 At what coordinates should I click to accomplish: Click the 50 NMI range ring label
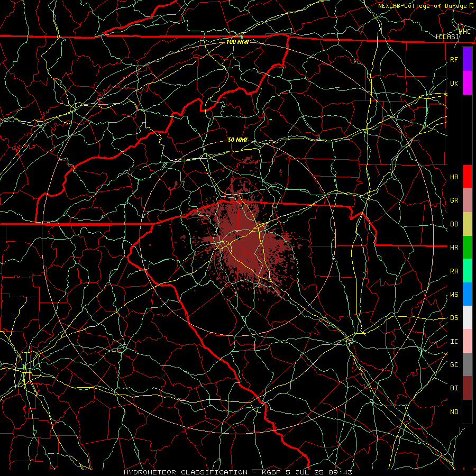coord(237,140)
